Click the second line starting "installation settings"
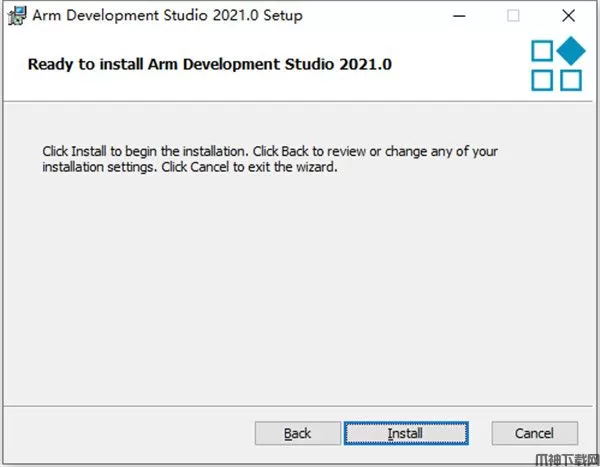600x467 pixels. [x=190, y=167]
